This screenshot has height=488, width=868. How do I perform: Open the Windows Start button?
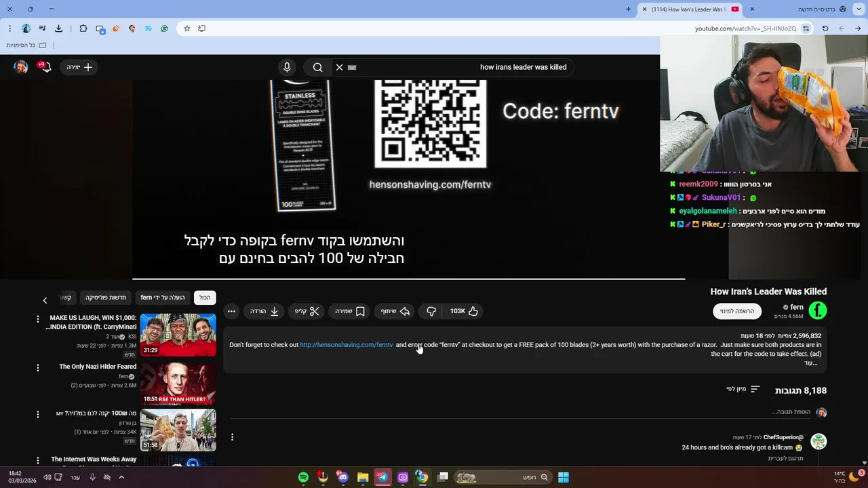(564, 477)
